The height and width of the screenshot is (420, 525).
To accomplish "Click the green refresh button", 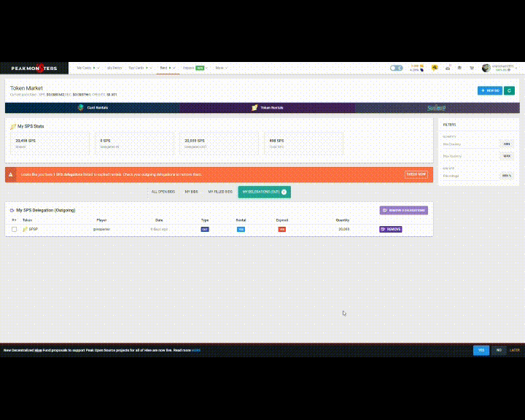I will [x=509, y=90].
